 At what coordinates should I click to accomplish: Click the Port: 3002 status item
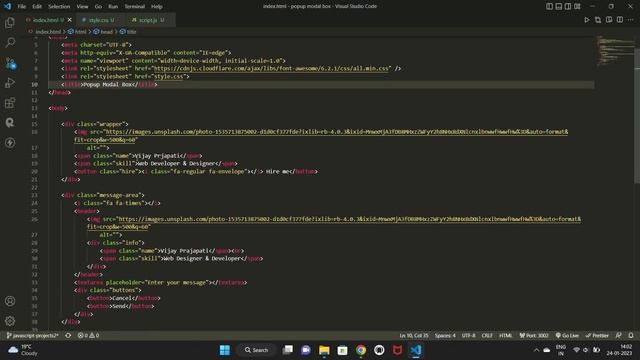pyautogui.click(x=534, y=336)
